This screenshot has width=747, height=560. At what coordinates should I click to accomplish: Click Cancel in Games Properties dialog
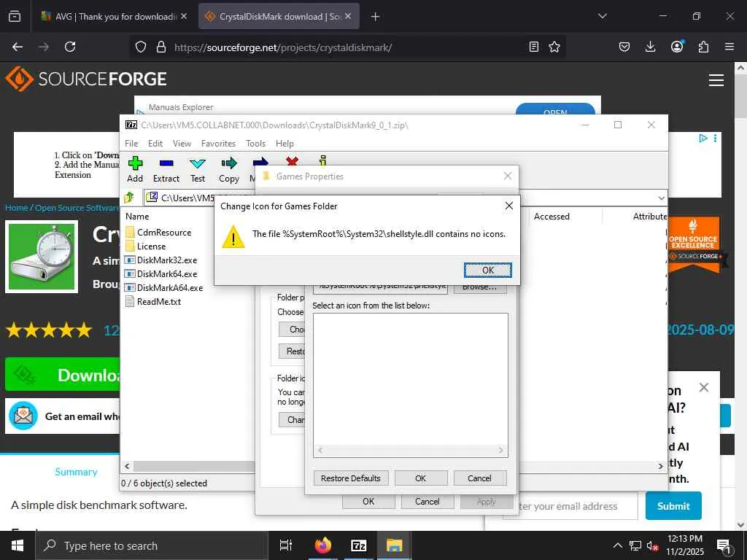pos(427,502)
